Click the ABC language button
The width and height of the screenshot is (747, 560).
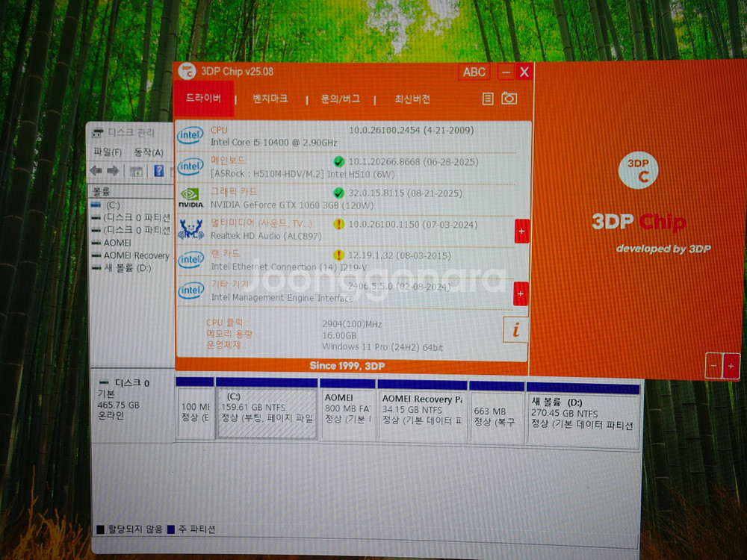tap(474, 72)
